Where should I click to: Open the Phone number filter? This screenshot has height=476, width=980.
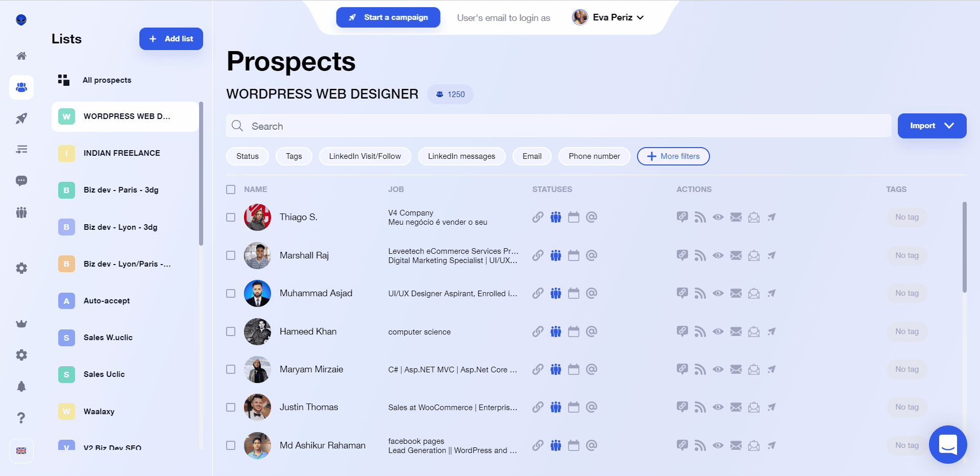[595, 156]
